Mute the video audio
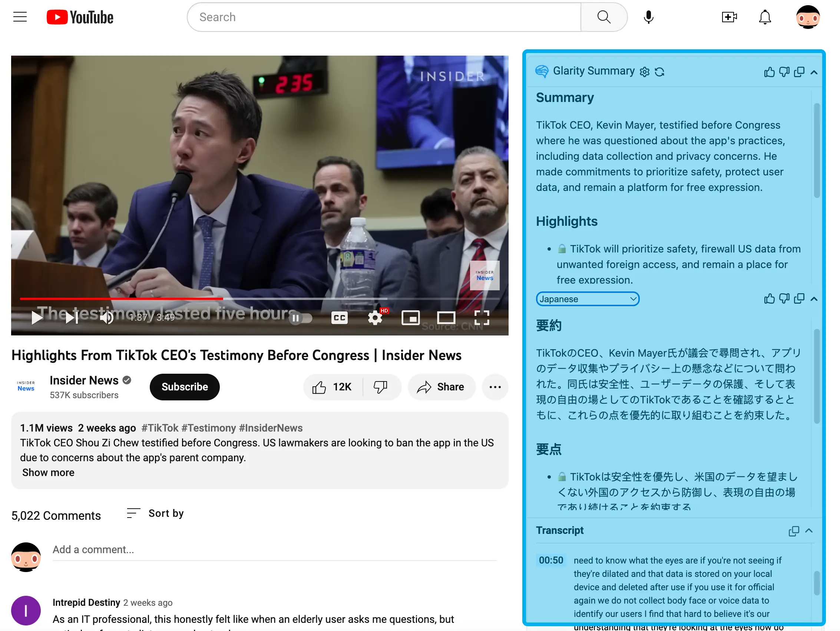The height and width of the screenshot is (631, 840). [x=106, y=318]
